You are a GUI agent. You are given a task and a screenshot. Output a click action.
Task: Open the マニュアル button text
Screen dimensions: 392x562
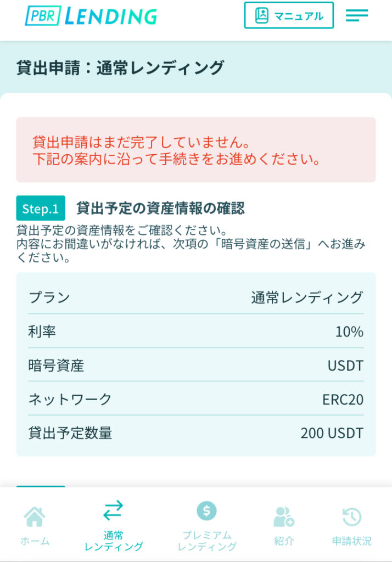coord(299,16)
